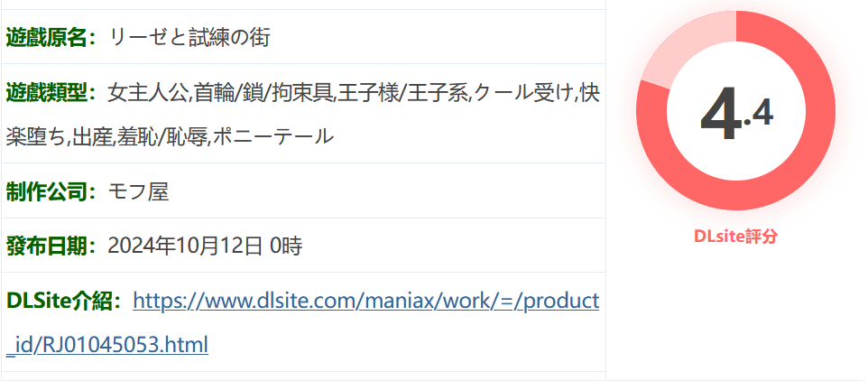Click the 發布日期 field label
868x381 pixels.
[47, 246]
